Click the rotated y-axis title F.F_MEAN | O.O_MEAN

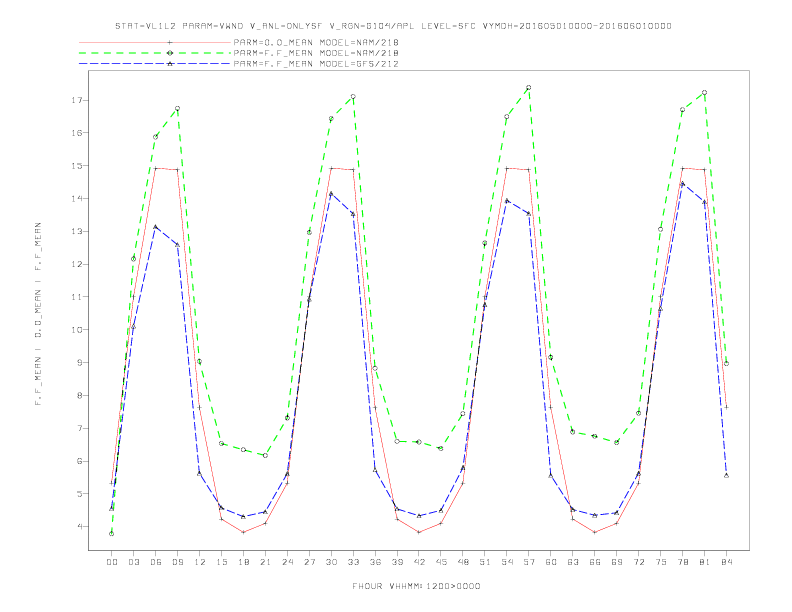coord(38,314)
